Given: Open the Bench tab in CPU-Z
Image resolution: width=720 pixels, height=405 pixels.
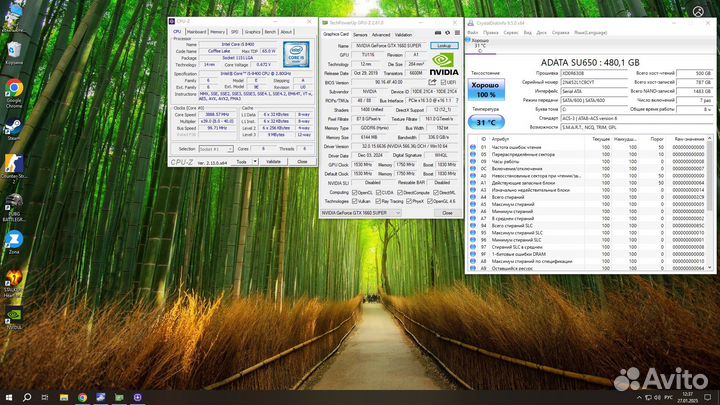Looking at the screenshot, I should pyautogui.click(x=270, y=32).
